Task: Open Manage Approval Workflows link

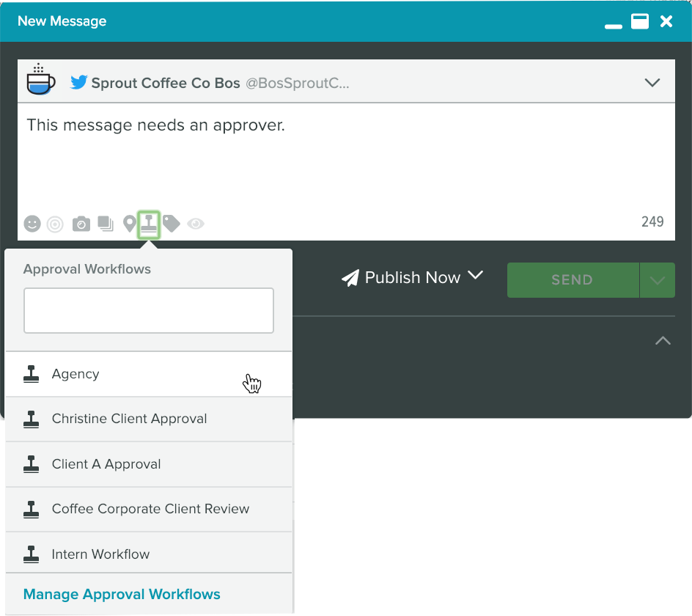Action: click(122, 594)
